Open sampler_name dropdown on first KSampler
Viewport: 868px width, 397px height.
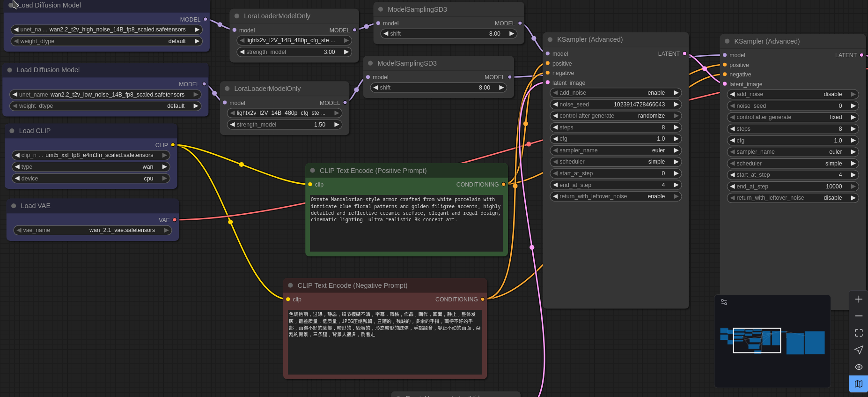point(616,150)
